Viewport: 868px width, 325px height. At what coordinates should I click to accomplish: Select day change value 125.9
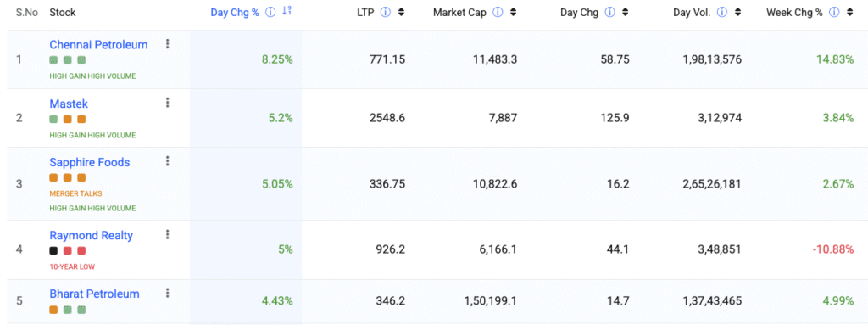pyautogui.click(x=616, y=118)
